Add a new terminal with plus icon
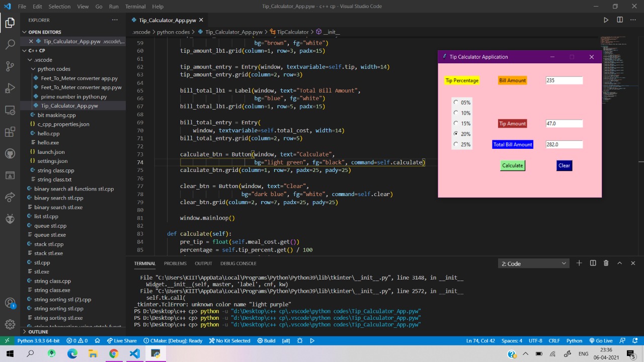The width and height of the screenshot is (644, 362). click(579, 263)
